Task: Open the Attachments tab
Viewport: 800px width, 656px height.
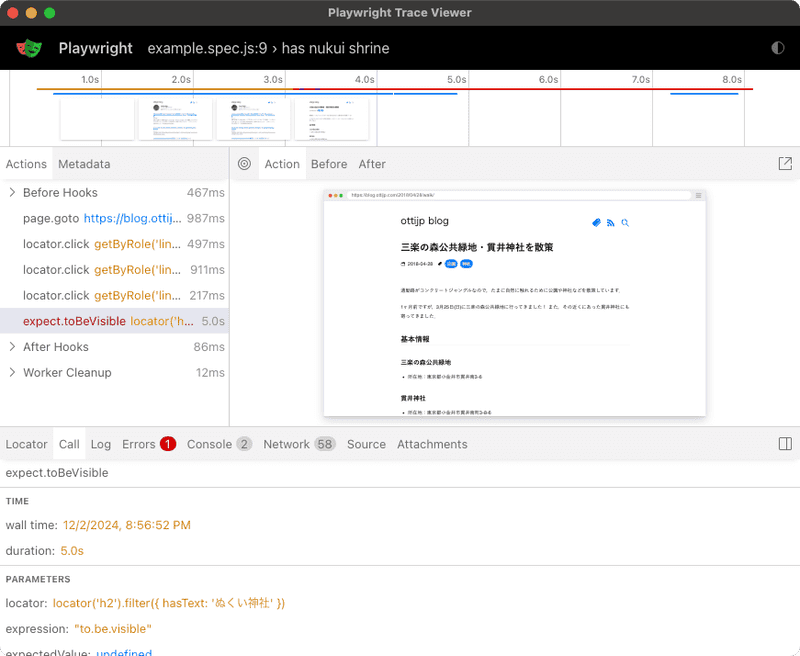Action: [432, 444]
